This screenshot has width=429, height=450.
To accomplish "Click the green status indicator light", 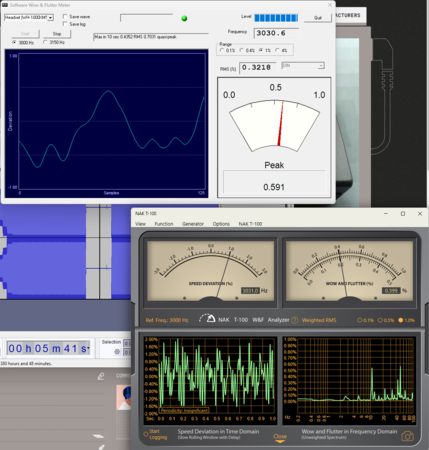I will click(x=184, y=18).
